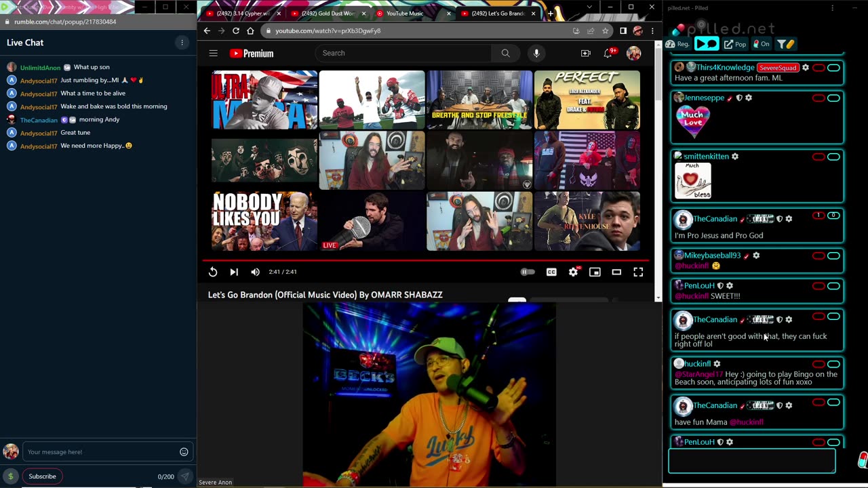
Task: Toggle the pill On button in Pilled
Action: pos(761,44)
